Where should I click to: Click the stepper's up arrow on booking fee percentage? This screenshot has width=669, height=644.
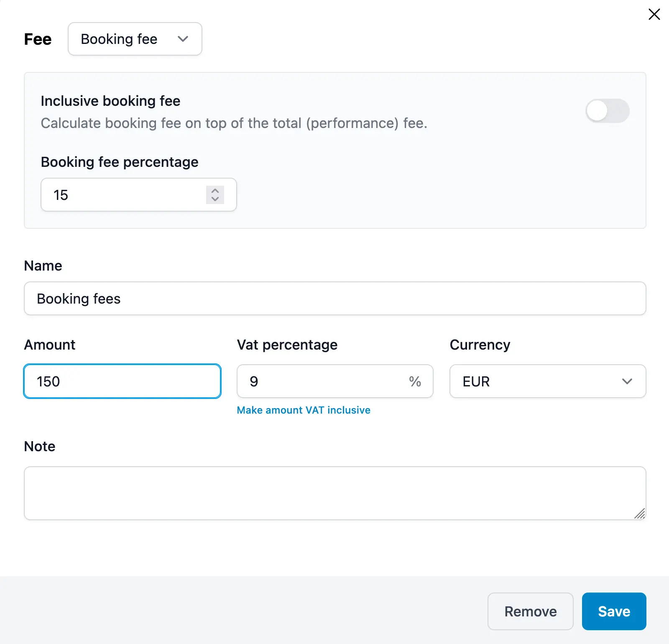(215, 191)
